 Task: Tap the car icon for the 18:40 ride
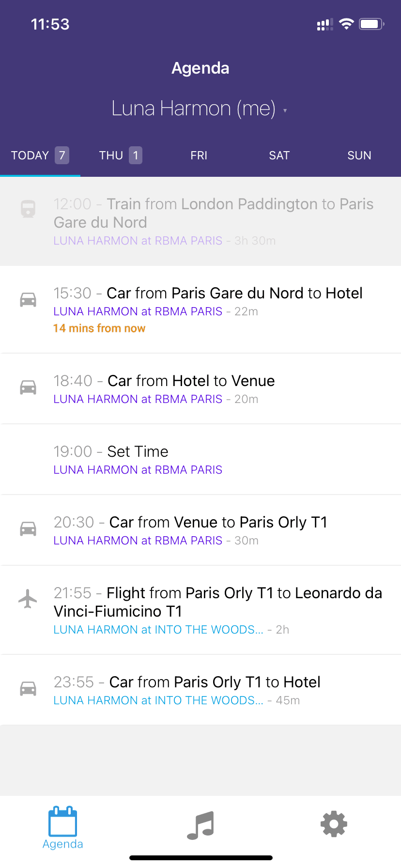tap(28, 387)
